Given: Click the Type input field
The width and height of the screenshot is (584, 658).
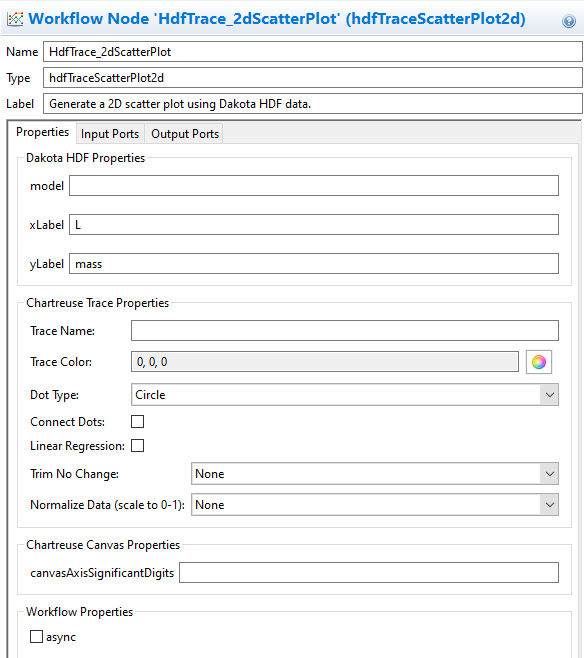Looking at the screenshot, I should [313, 78].
